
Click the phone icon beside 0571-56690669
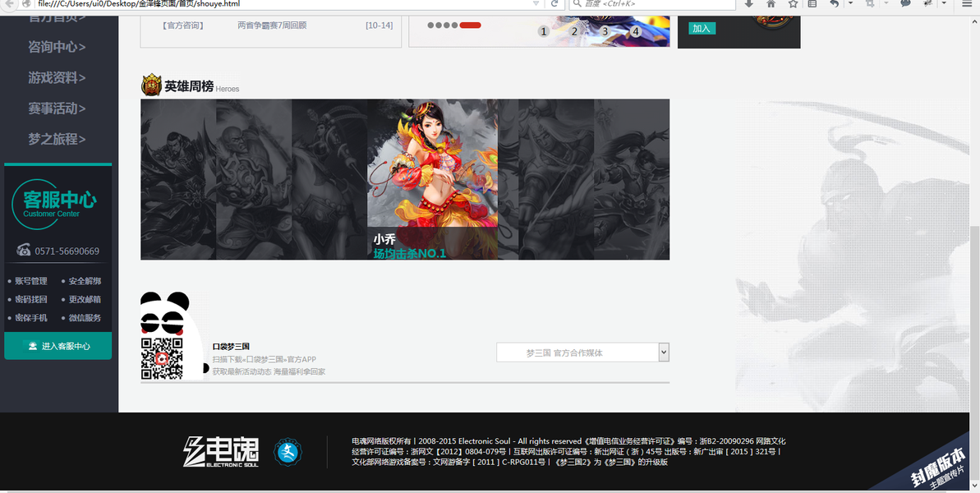(x=24, y=250)
